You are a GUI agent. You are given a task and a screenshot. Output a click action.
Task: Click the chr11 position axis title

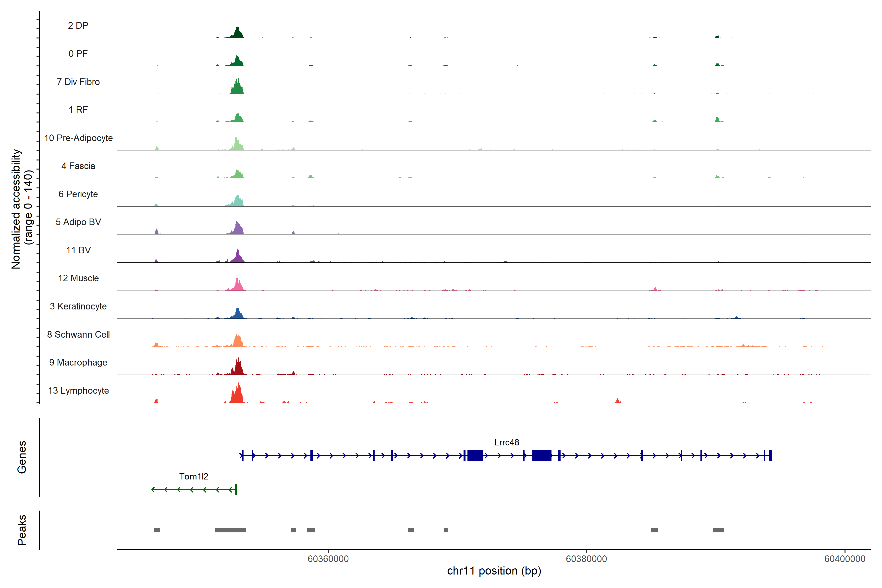(x=494, y=571)
